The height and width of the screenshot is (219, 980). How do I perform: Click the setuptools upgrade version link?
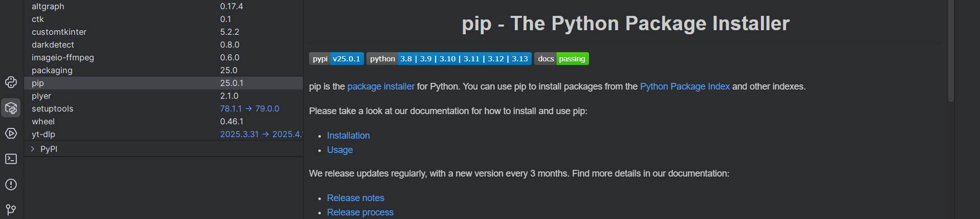pos(249,108)
